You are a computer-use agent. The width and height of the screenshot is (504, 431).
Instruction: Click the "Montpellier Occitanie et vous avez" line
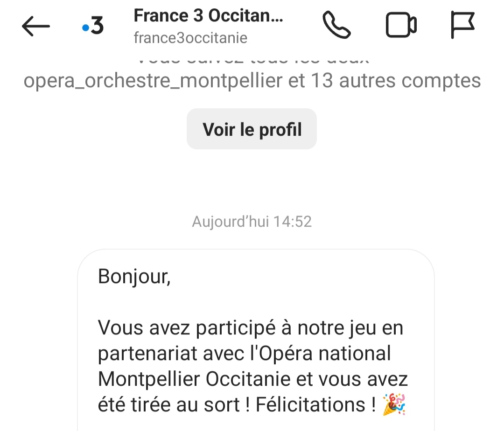click(253, 379)
